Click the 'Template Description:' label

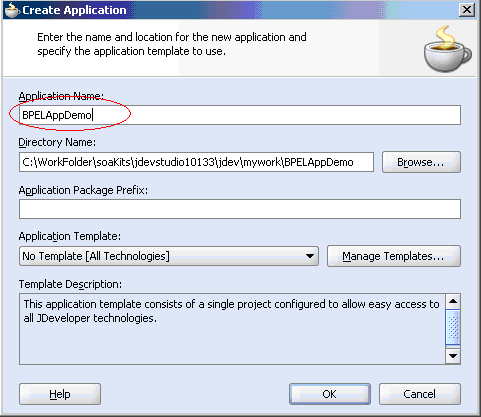[x=70, y=284]
